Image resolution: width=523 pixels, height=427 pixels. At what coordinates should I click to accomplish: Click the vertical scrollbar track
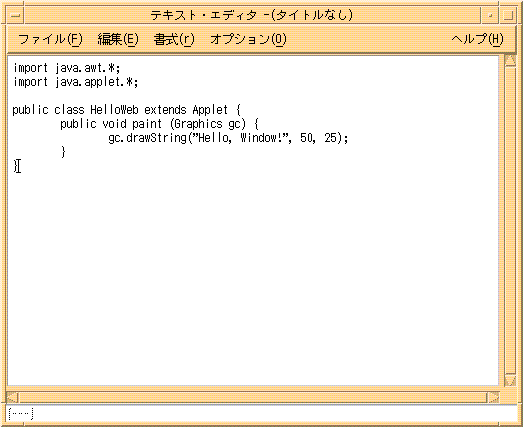[x=510, y=220]
